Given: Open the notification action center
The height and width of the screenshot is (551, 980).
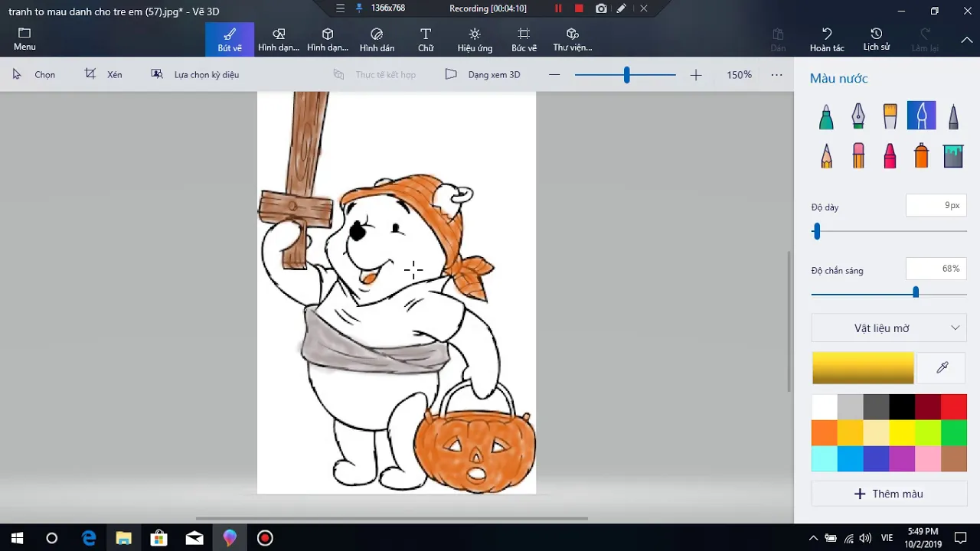Looking at the screenshot, I should click(961, 538).
